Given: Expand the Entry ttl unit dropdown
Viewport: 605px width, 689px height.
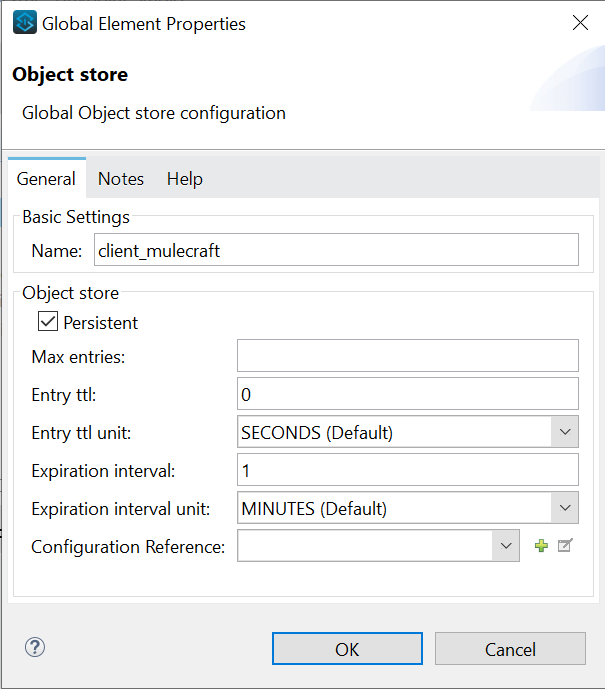Looking at the screenshot, I should (x=565, y=432).
